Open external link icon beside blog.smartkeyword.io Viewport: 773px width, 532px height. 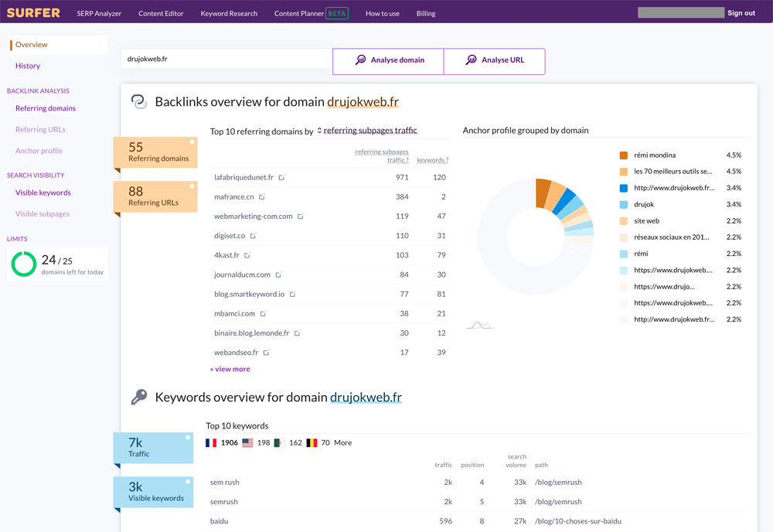coord(292,295)
